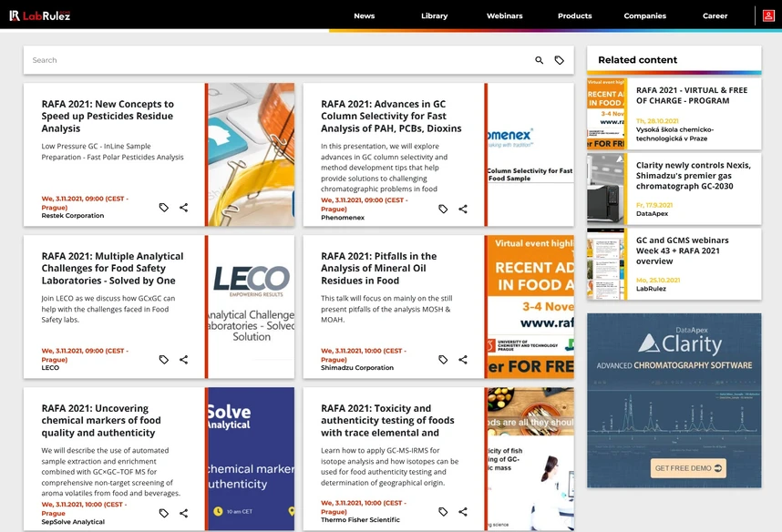Click the GC and GCMS webinars overview thumbnail
782x532 pixels.
click(605, 264)
